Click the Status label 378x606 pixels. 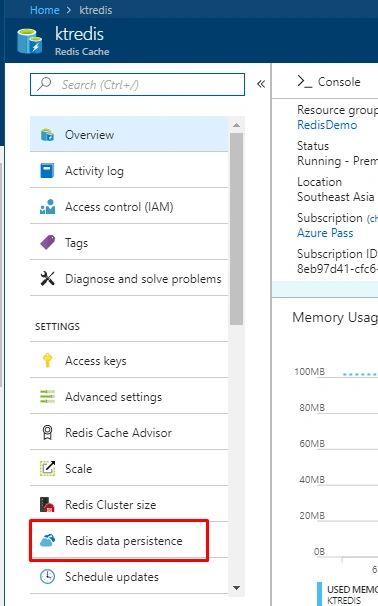coord(313,146)
